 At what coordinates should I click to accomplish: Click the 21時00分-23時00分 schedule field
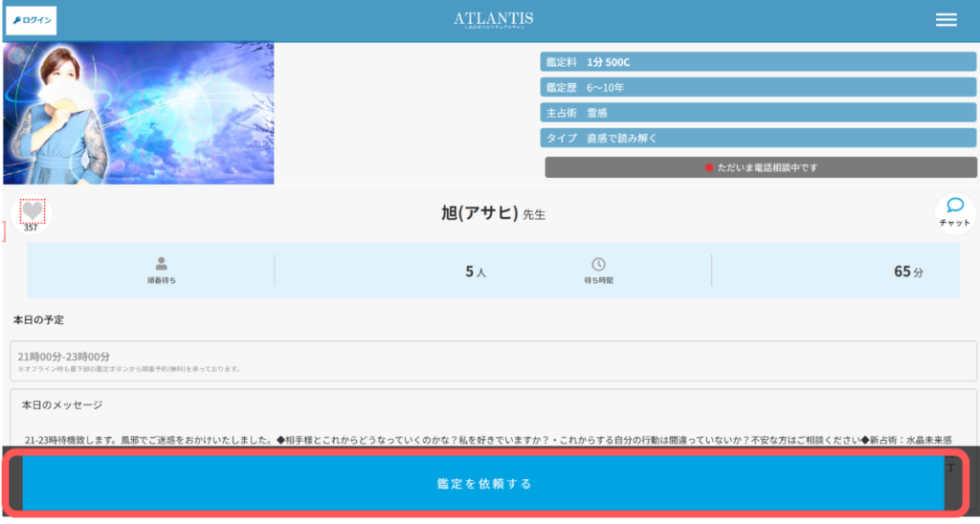point(493,360)
